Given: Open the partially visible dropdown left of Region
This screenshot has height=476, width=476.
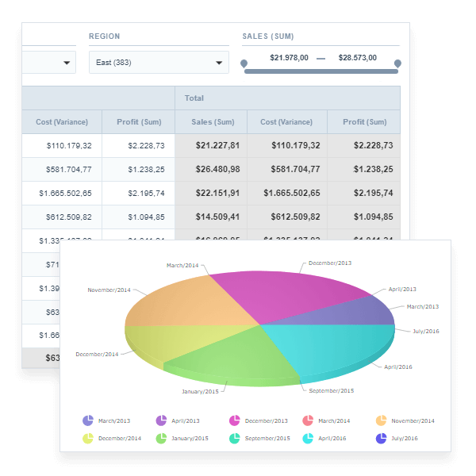Looking at the screenshot, I should (x=49, y=62).
